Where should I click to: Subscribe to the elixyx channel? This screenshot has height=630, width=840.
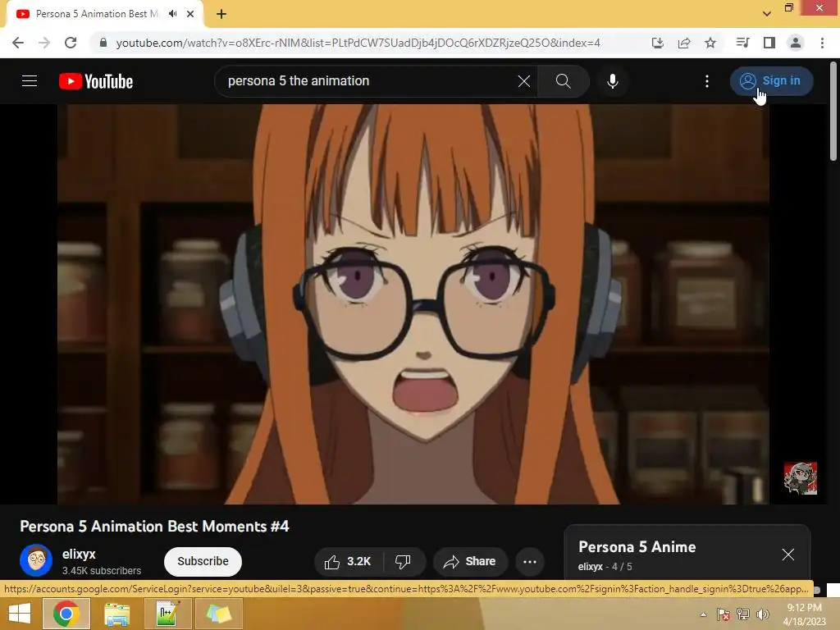coord(203,561)
